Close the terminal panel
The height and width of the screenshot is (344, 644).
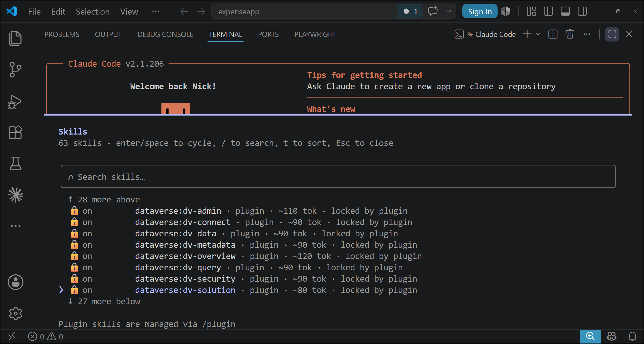tap(629, 34)
